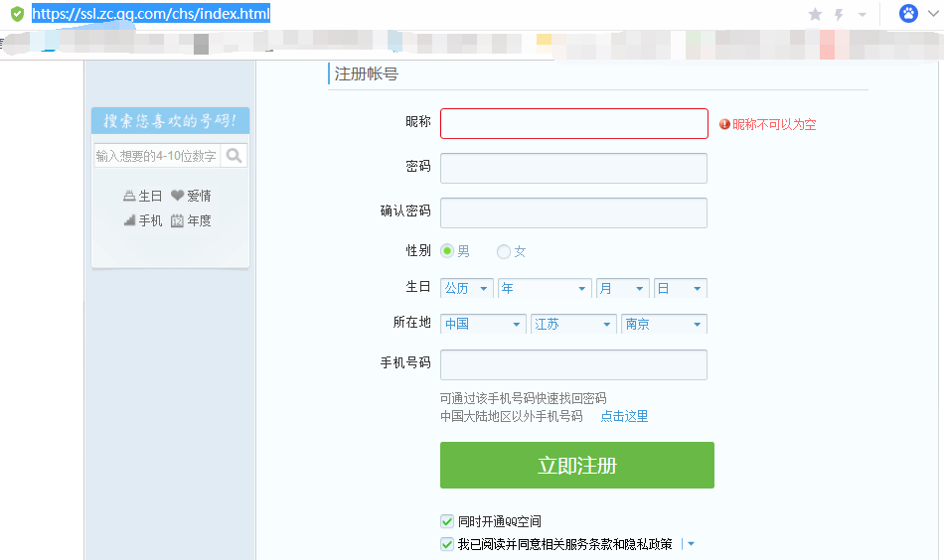Focus the number search input box

[157, 156]
